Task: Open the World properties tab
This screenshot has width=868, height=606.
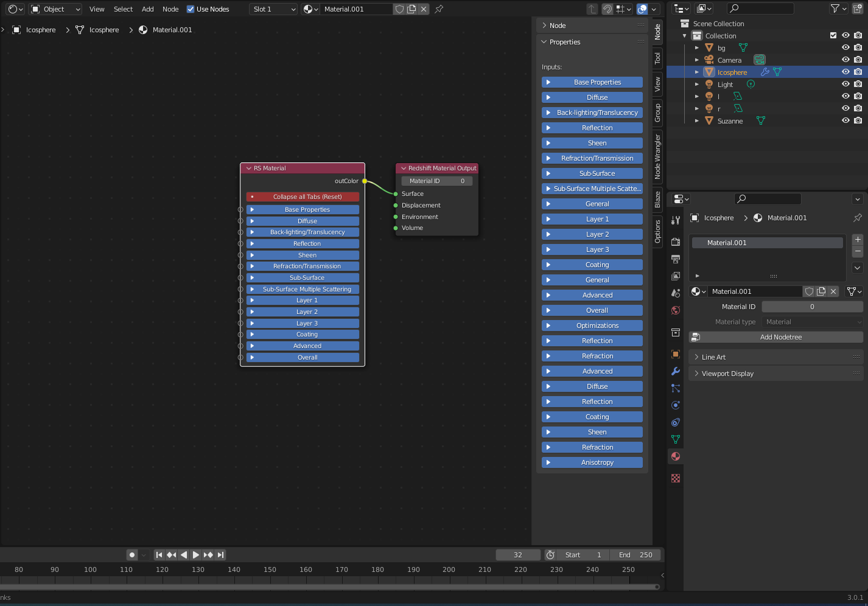Action: click(x=676, y=310)
